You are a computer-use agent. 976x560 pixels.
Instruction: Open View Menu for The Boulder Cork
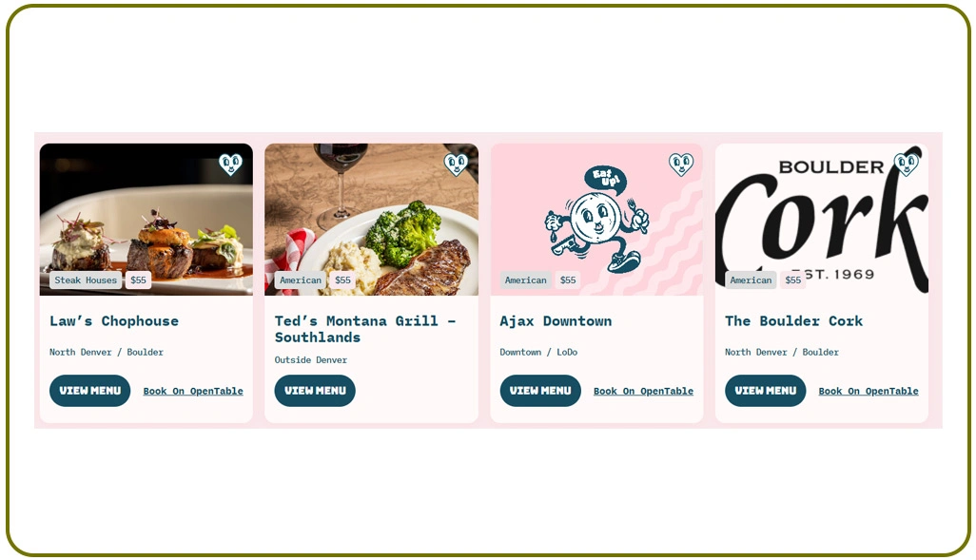766,391
